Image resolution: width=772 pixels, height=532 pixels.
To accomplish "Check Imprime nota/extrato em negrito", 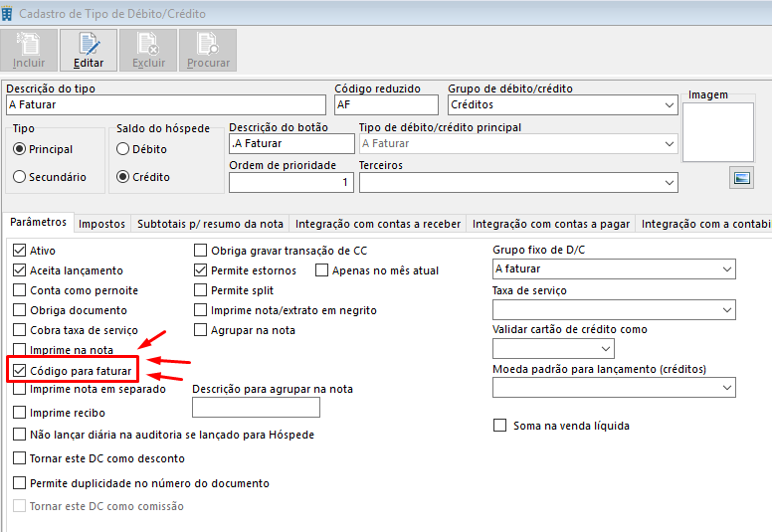I will pyautogui.click(x=200, y=310).
